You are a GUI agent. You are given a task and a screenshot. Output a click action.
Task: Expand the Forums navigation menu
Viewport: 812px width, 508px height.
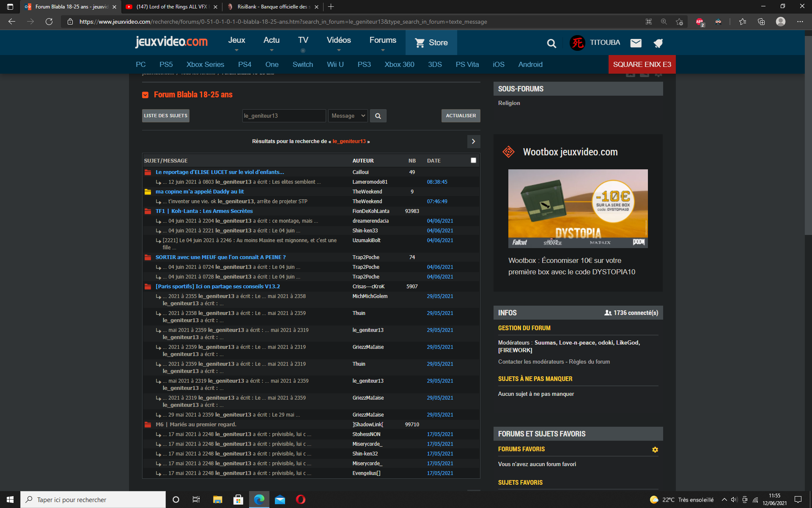(383, 41)
